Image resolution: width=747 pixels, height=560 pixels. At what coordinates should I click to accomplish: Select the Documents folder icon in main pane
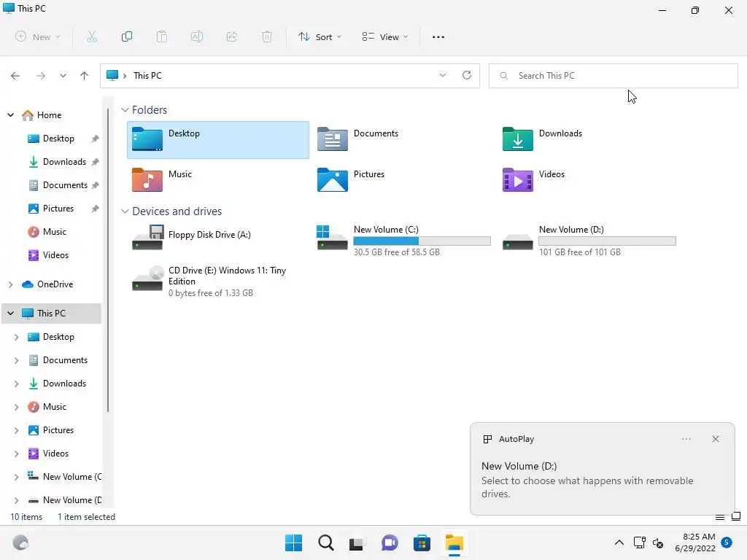[333, 139]
